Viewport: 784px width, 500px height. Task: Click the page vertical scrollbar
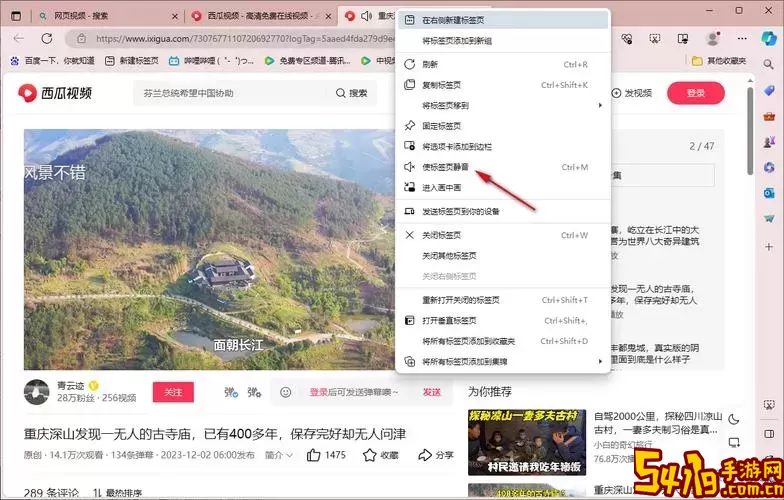(x=750, y=131)
